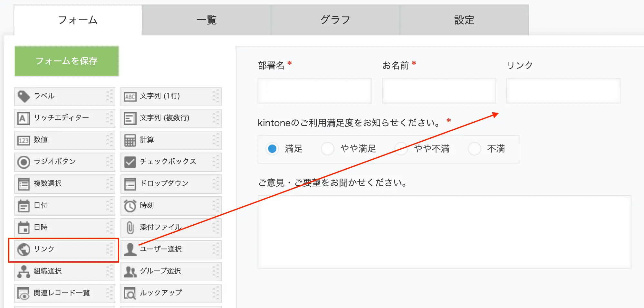The height and width of the screenshot is (308, 644).
Task: Click the Link field globe icon
Action: pyautogui.click(x=24, y=249)
